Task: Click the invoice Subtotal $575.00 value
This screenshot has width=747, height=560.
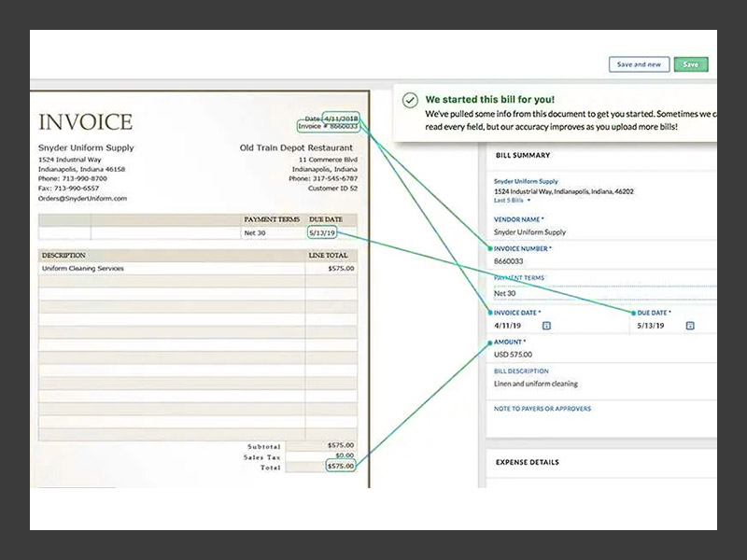Action: pyautogui.click(x=341, y=445)
